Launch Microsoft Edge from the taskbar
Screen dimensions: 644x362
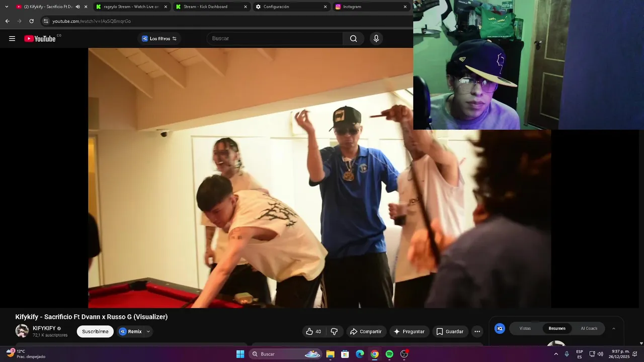[360, 354]
